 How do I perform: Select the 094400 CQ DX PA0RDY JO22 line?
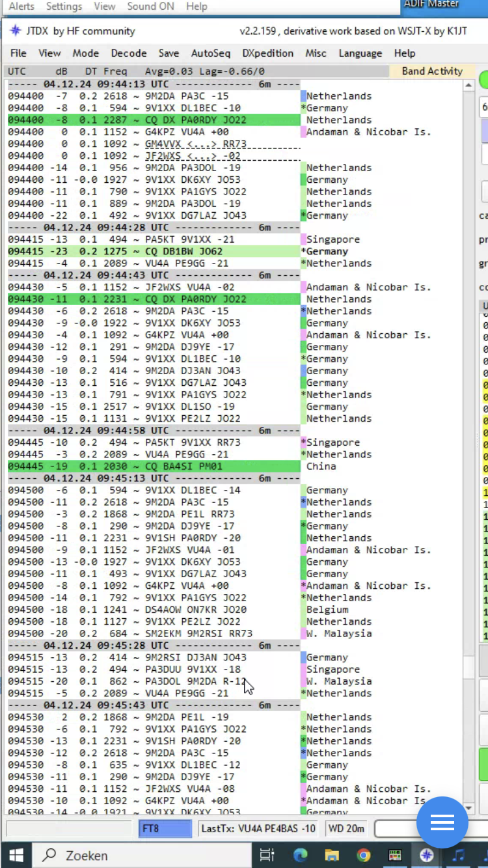[x=154, y=120]
